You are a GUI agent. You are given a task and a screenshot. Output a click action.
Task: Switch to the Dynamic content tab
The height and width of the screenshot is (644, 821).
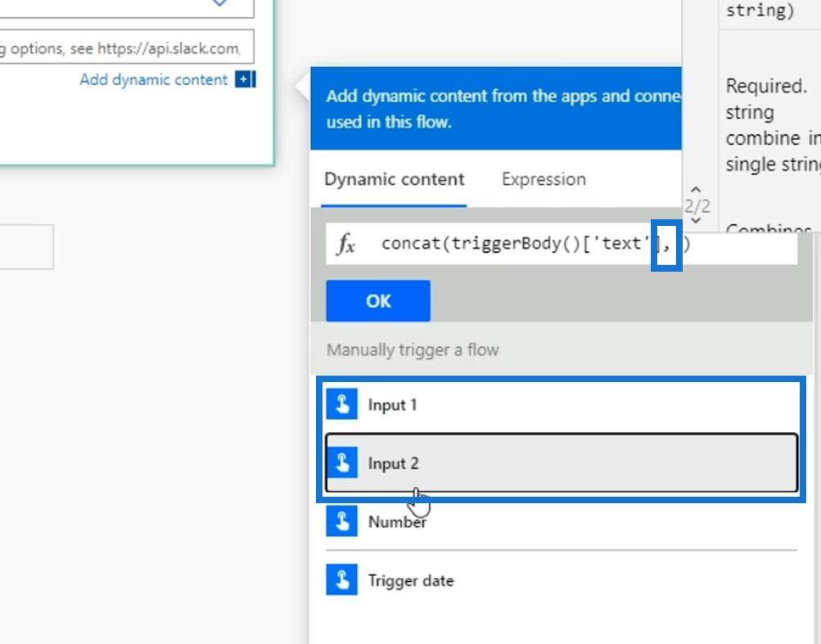394,179
